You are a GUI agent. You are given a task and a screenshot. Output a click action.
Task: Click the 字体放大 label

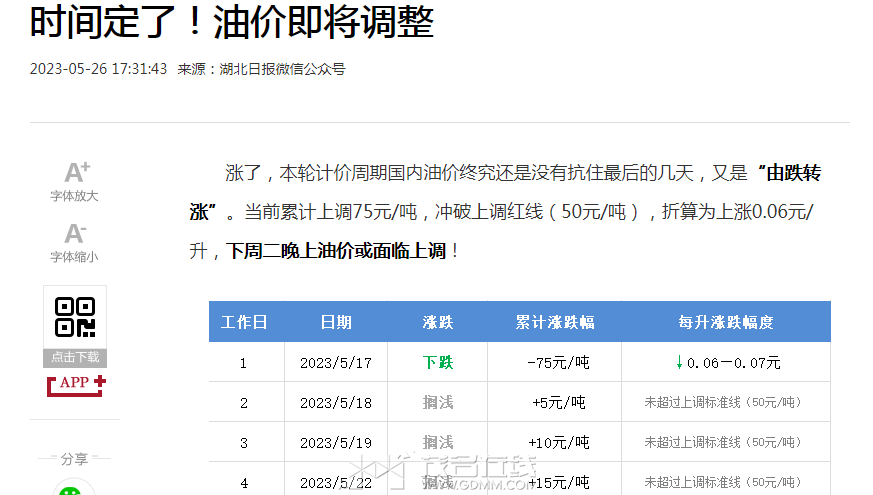(74, 196)
